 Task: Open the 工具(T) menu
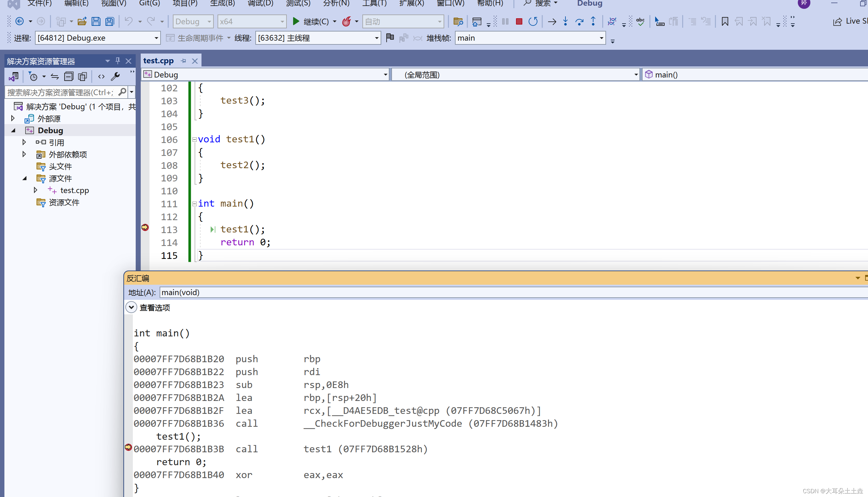(x=374, y=3)
